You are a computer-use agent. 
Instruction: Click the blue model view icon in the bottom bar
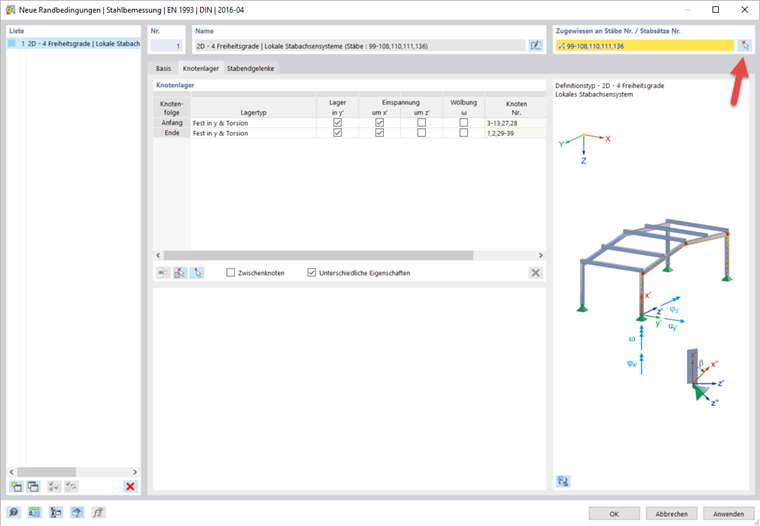point(77,512)
